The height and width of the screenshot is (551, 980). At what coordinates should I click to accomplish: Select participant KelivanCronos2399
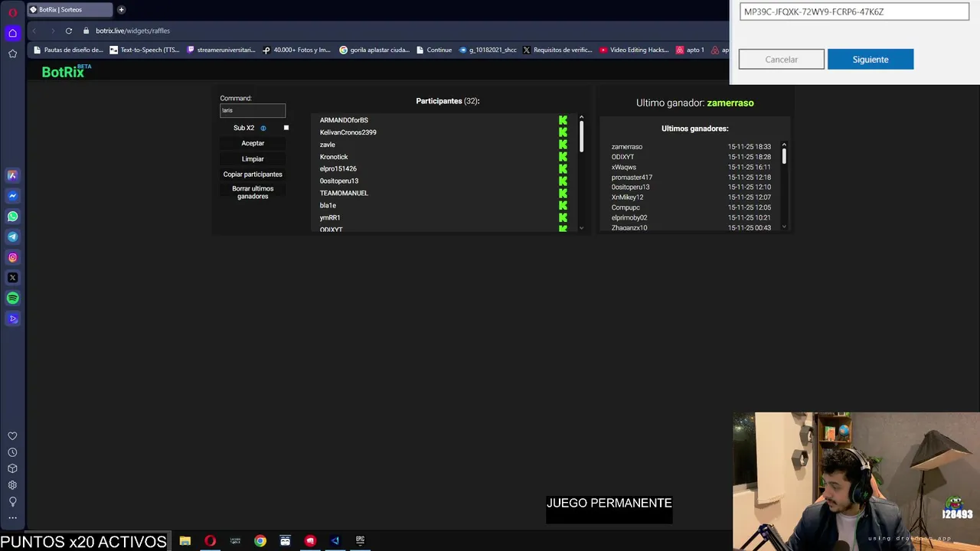point(348,132)
